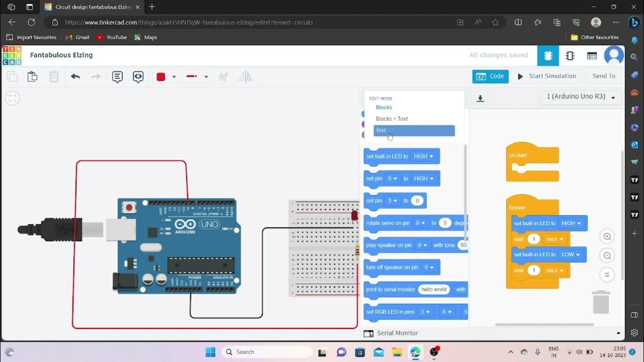The image size is (644, 362).
Task: Click value 1 in second wait block
Action: pyautogui.click(x=534, y=270)
